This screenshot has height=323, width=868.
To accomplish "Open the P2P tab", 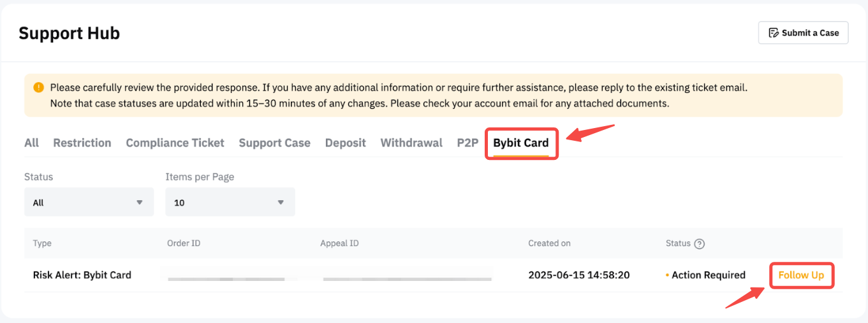I will click(x=467, y=143).
